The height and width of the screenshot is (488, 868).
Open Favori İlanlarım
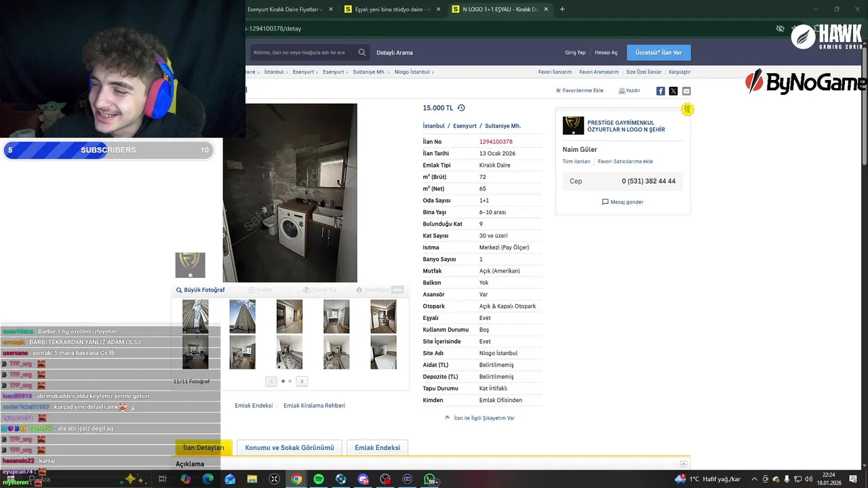point(555,72)
